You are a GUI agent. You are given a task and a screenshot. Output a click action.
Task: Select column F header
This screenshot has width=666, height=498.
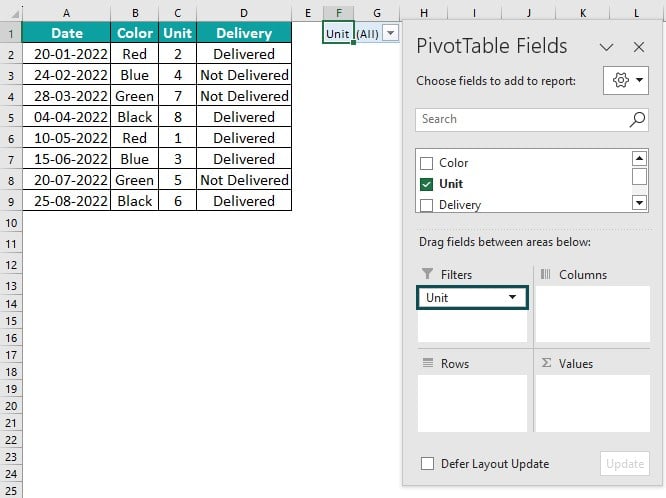pos(339,13)
